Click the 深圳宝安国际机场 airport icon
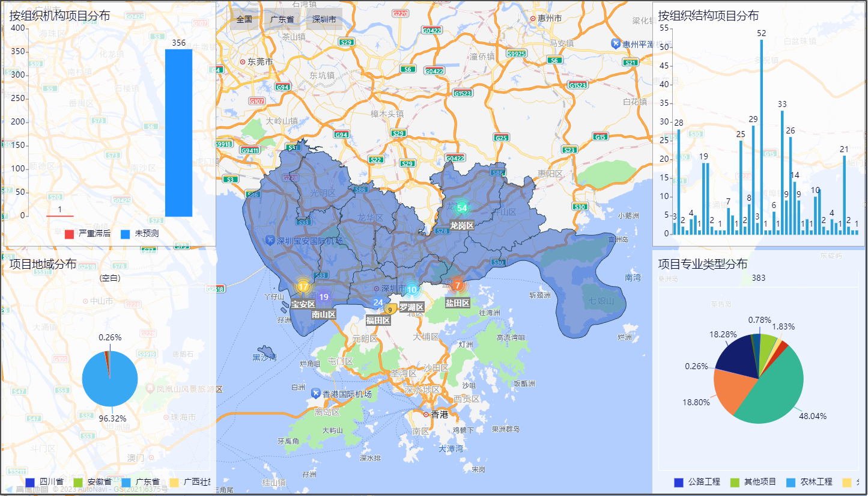 tap(270, 240)
